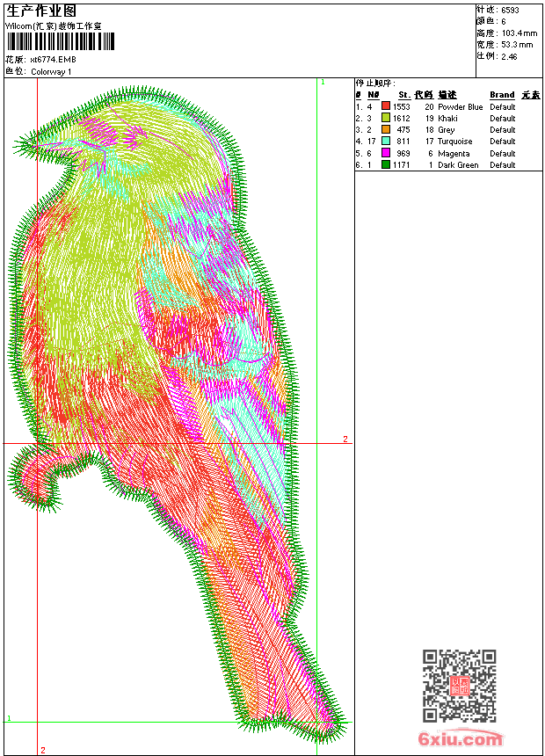This screenshot has width=545, height=756.
Task: Select the 'Grey' description text
Action: tap(447, 130)
